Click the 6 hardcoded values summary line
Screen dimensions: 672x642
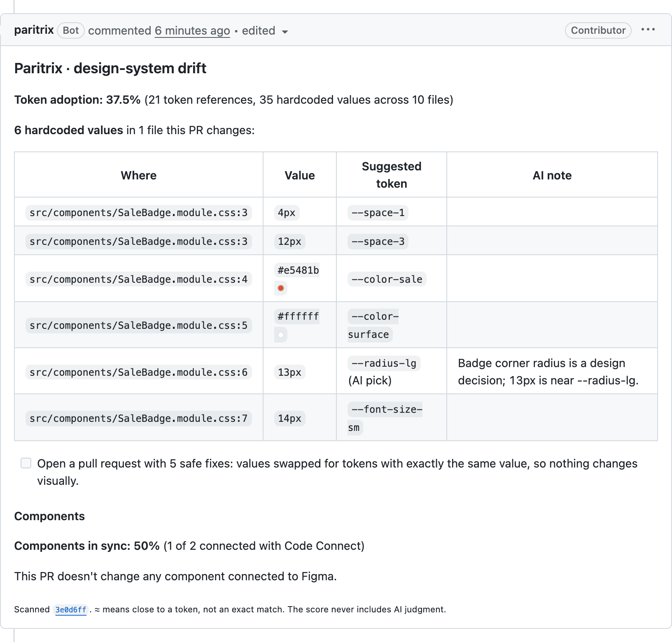[134, 130]
